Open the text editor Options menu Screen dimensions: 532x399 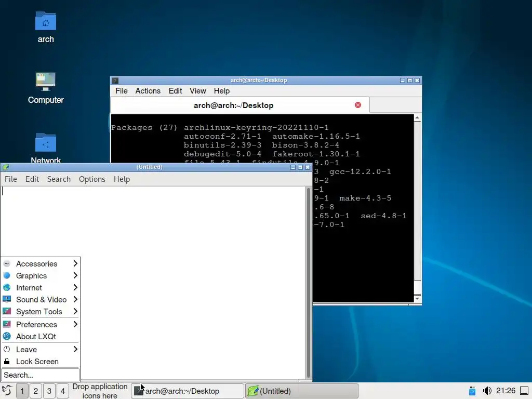pyautogui.click(x=92, y=179)
